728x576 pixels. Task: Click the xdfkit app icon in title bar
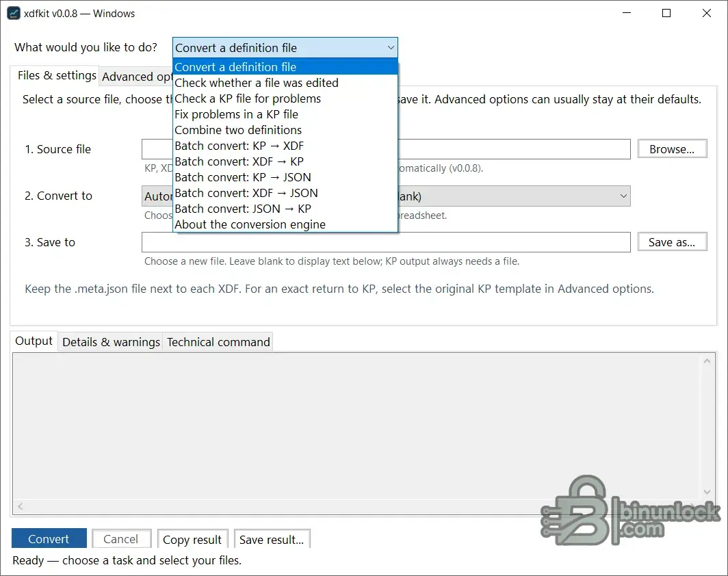(14, 13)
